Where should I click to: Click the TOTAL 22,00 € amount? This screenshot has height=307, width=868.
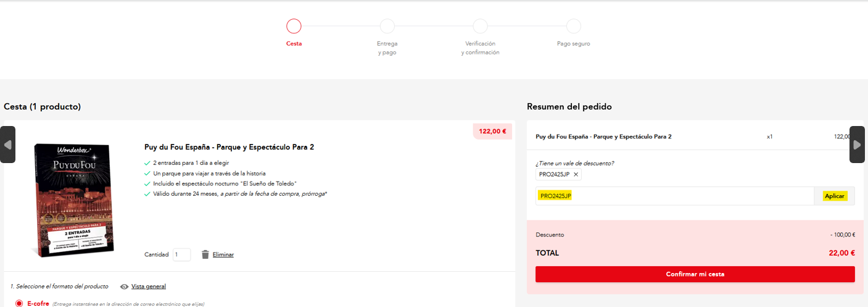click(x=842, y=253)
